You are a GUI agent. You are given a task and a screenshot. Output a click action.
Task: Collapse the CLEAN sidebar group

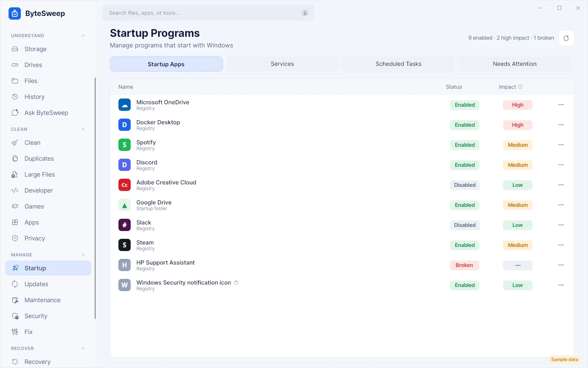pyautogui.click(x=83, y=129)
